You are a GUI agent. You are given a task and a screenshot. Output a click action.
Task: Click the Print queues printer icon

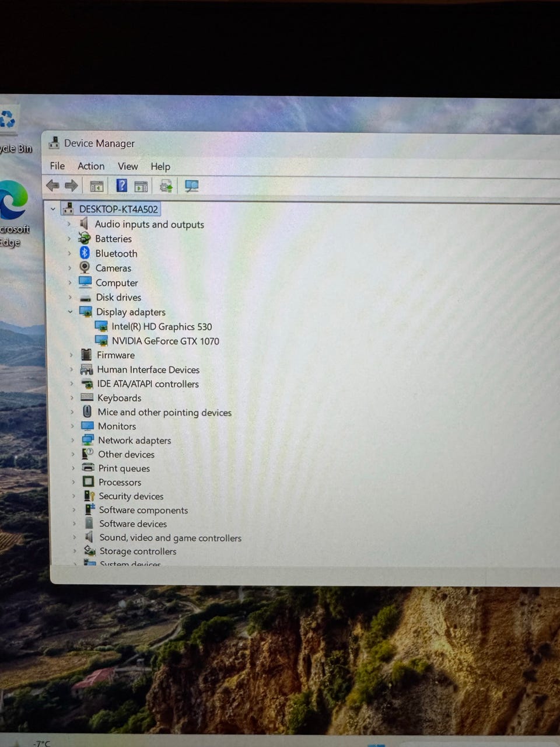tap(88, 467)
